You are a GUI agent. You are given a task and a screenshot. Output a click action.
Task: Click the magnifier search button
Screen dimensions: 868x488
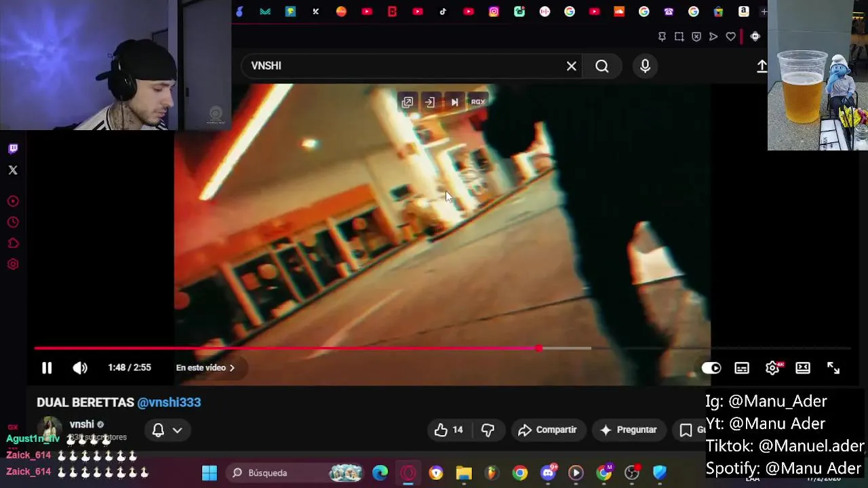[x=602, y=66]
